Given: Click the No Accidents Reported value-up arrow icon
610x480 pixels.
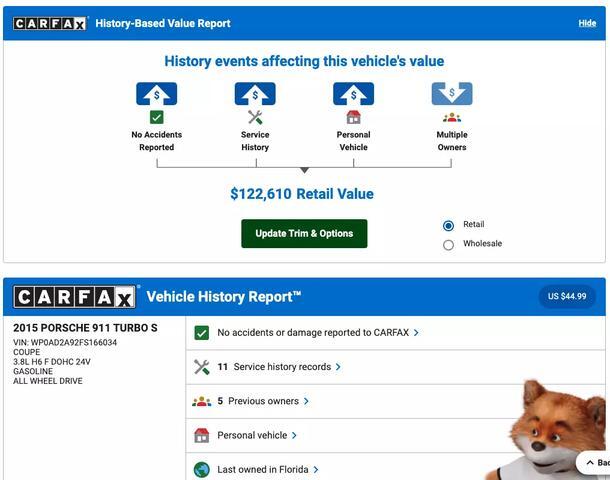Looking at the screenshot, I should tap(156, 94).
